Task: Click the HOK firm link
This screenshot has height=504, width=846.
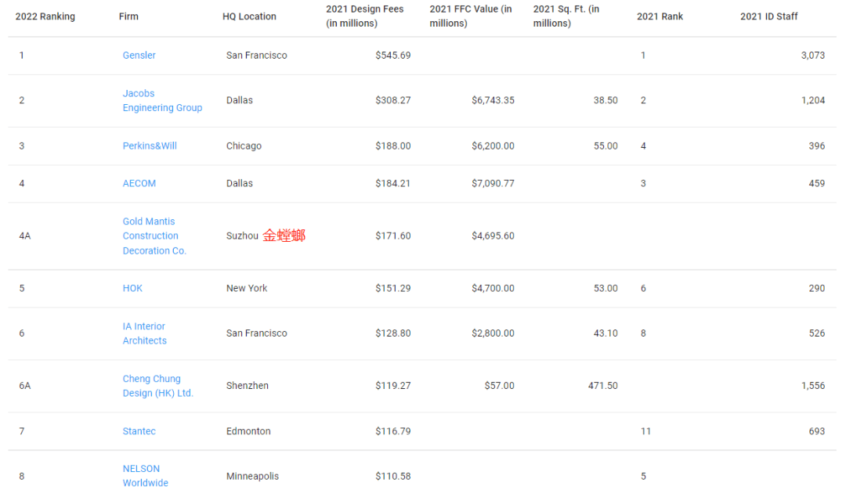Action: (x=132, y=289)
